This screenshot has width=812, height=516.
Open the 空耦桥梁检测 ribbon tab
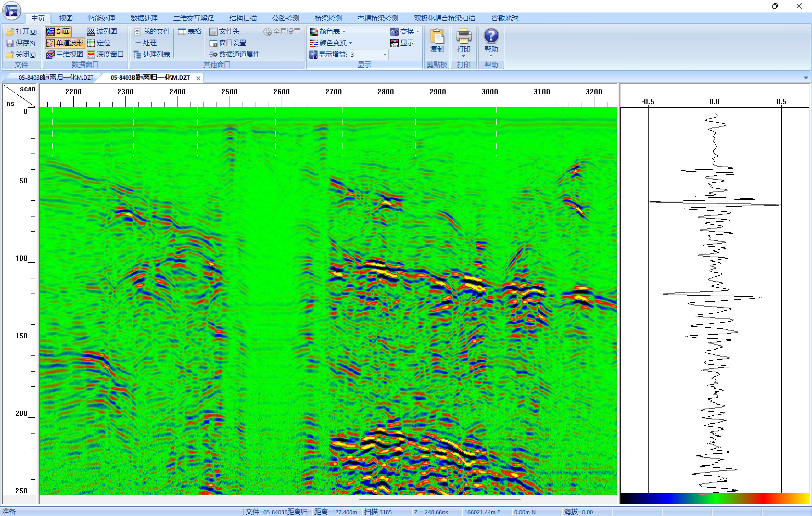378,18
